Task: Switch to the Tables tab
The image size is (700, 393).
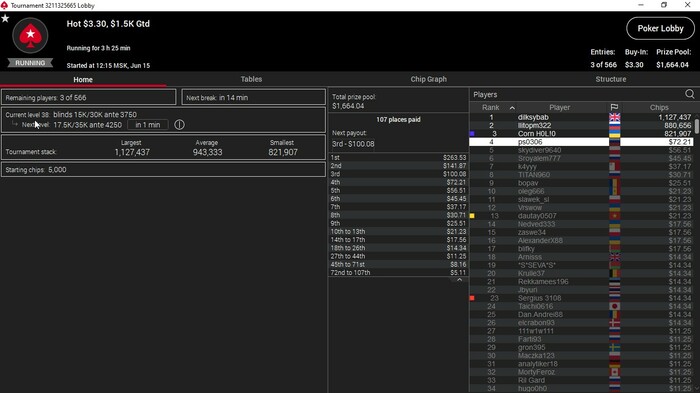Action: coord(251,79)
